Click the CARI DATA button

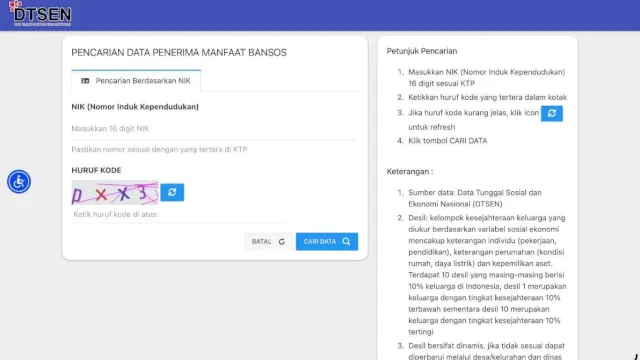pyautogui.click(x=327, y=242)
